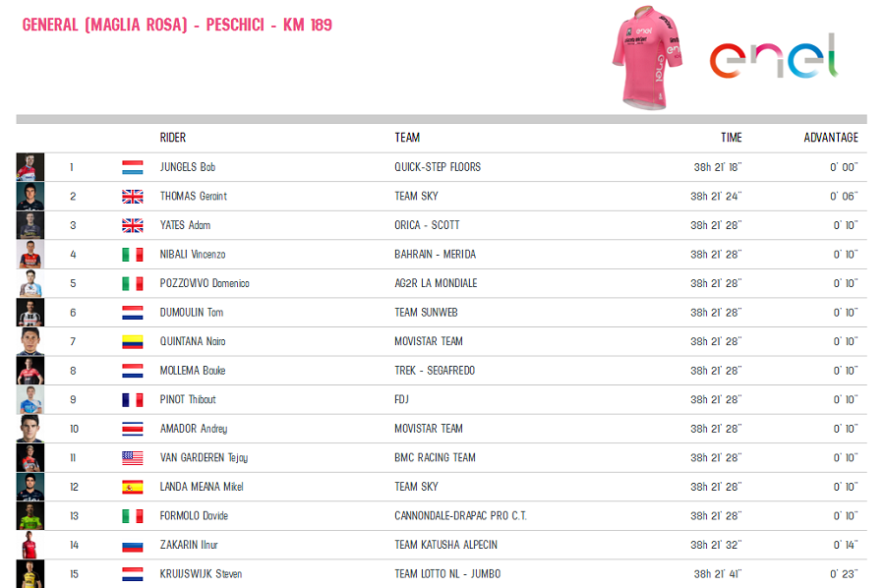
Task: Click rider name DUMOULIN Tom
Action: click(191, 313)
